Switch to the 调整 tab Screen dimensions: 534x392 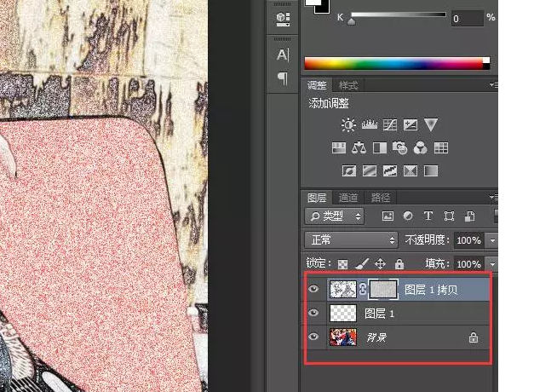click(317, 85)
